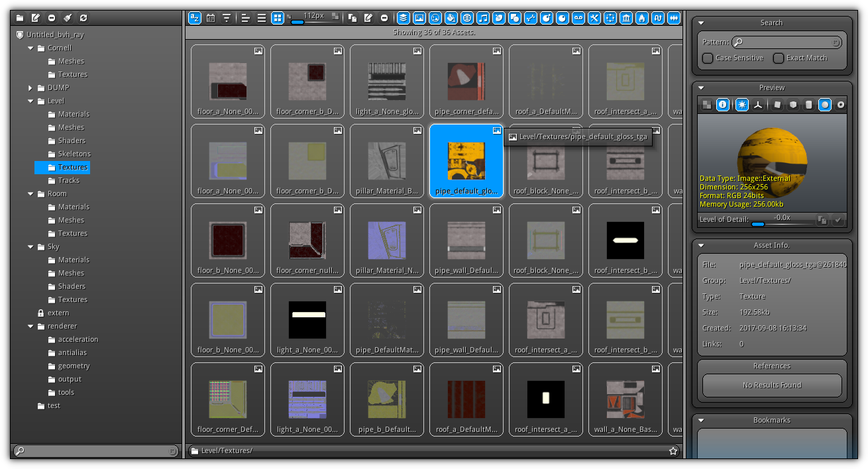Select the locked extern folder
Viewport: 868px width, 469px height.
coord(53,313)
